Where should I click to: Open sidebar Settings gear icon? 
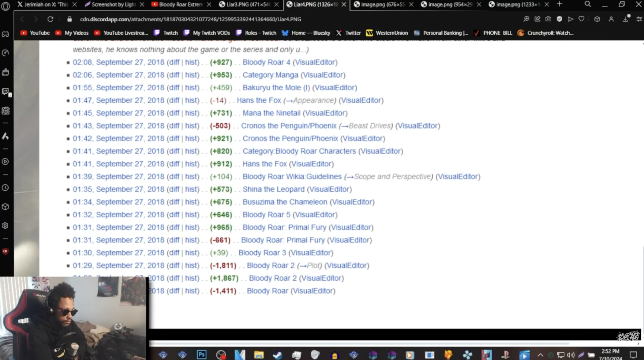click(6, 226)
